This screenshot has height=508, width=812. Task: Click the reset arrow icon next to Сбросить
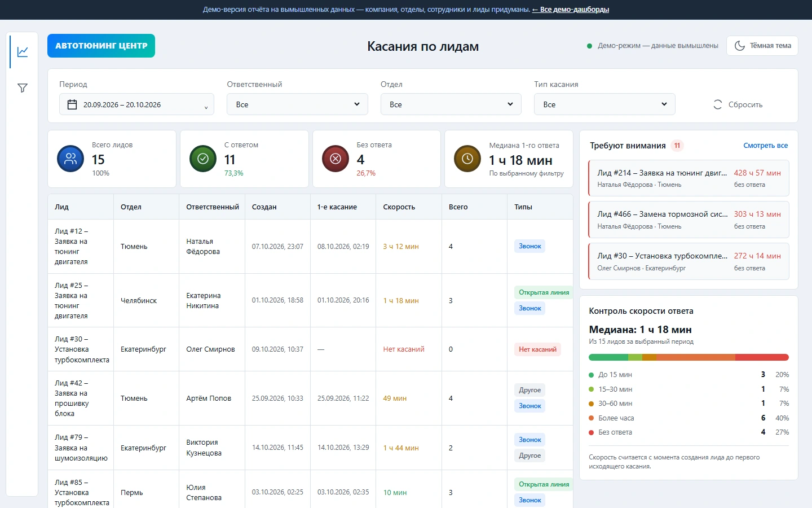(718, 104)
